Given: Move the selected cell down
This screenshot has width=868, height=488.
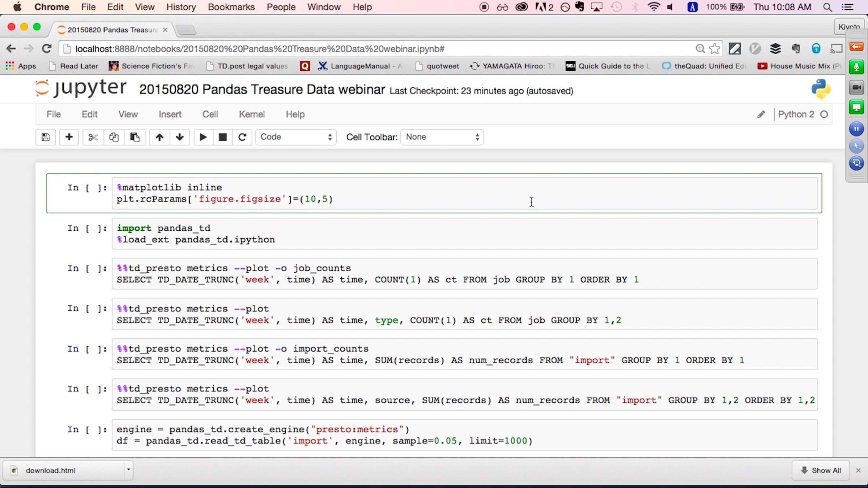Looking at the screenshot, I should coord(180,137).
